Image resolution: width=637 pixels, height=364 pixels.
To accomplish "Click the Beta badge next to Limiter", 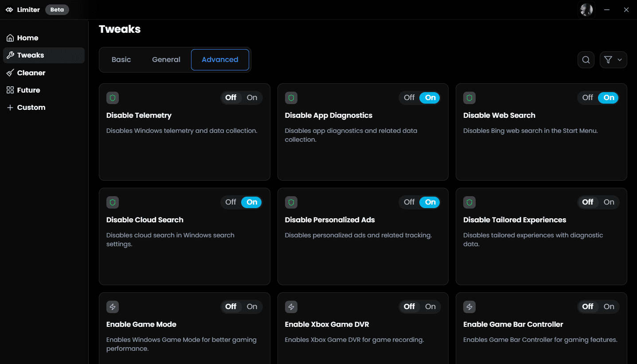I will (x=57, y=10).
